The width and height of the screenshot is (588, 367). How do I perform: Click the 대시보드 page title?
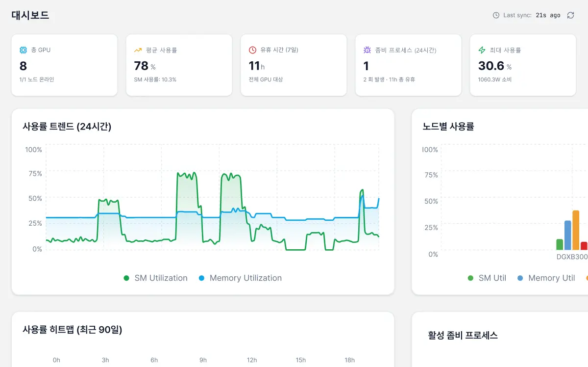pos(30,15)
